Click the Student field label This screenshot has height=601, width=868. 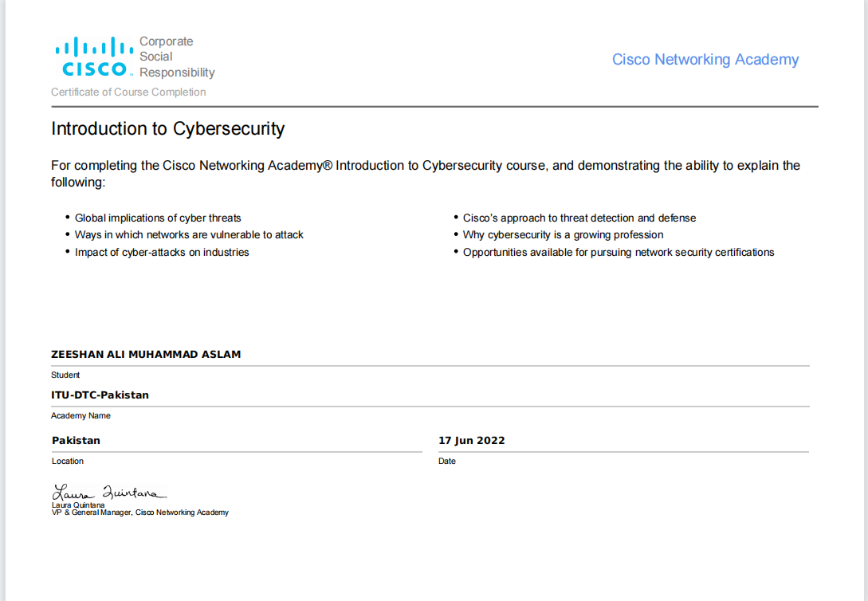[65, 375]
